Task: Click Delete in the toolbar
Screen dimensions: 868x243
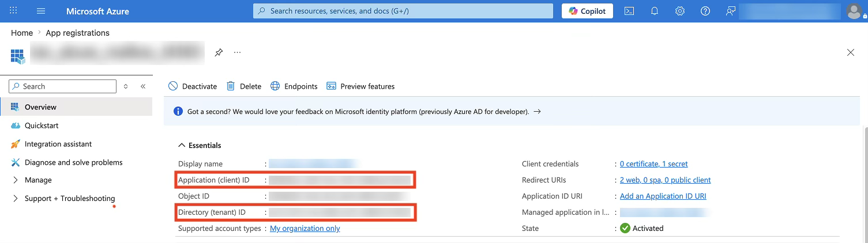Action: 244,86
